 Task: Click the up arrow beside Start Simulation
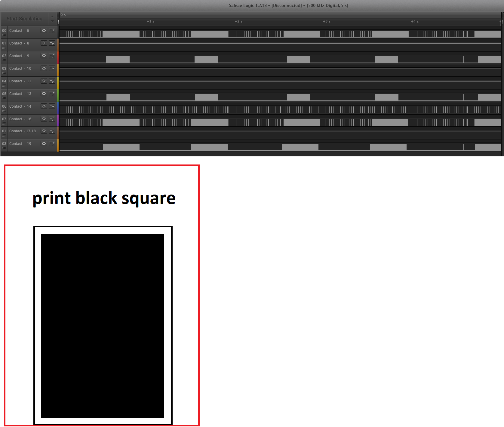(x=52, y=17)
